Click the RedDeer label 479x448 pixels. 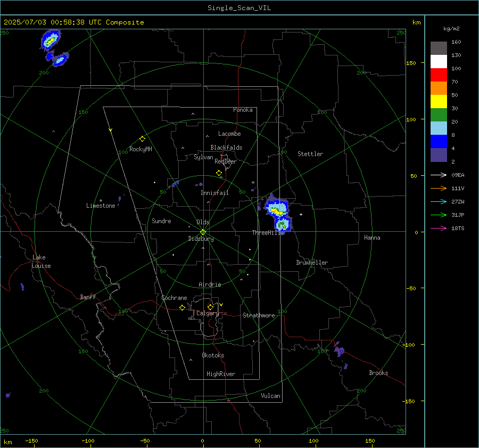click(226, 161)
